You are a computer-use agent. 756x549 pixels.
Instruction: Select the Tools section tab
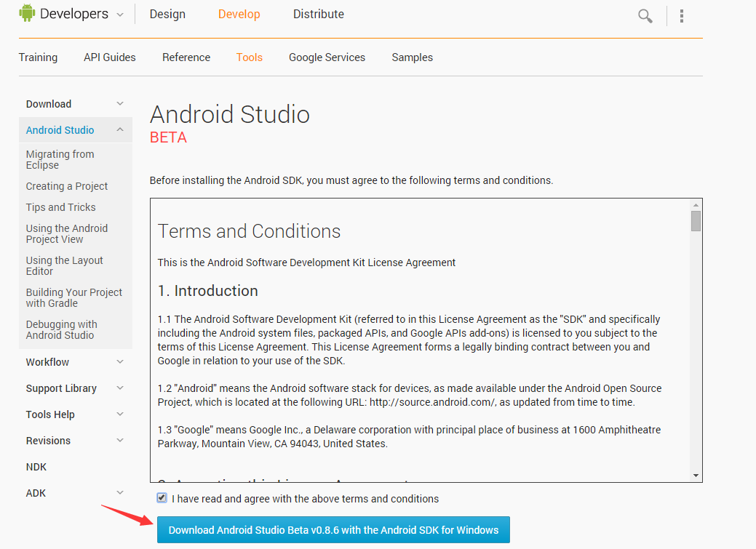250,57
